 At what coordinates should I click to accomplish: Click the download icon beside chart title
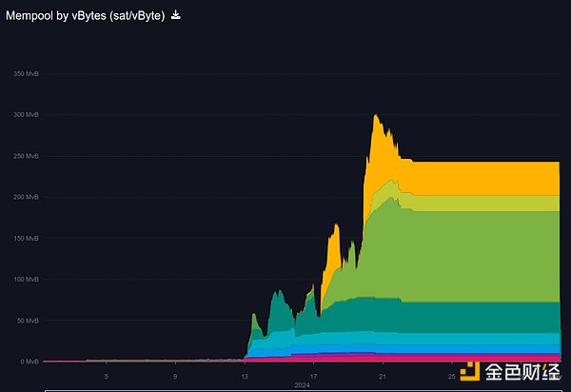click(x=175, y=15)
